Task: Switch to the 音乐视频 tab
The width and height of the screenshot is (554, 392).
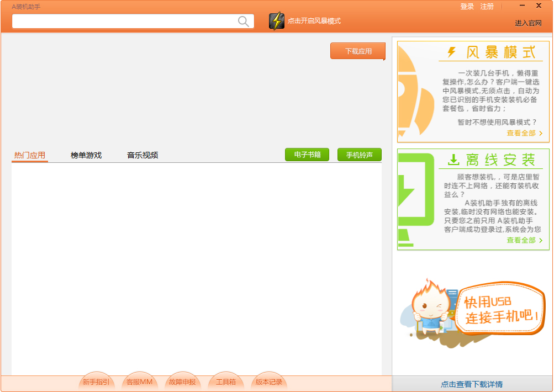Action: [x=142, y=155]
